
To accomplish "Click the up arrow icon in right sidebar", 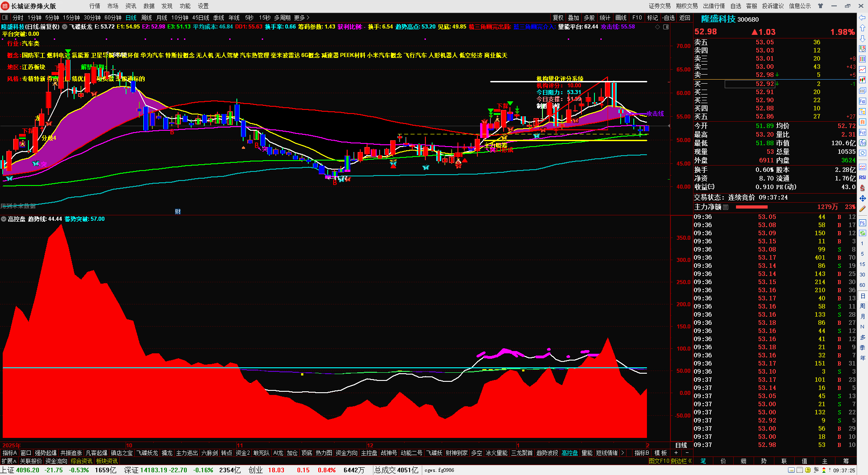I will point(863,28).
